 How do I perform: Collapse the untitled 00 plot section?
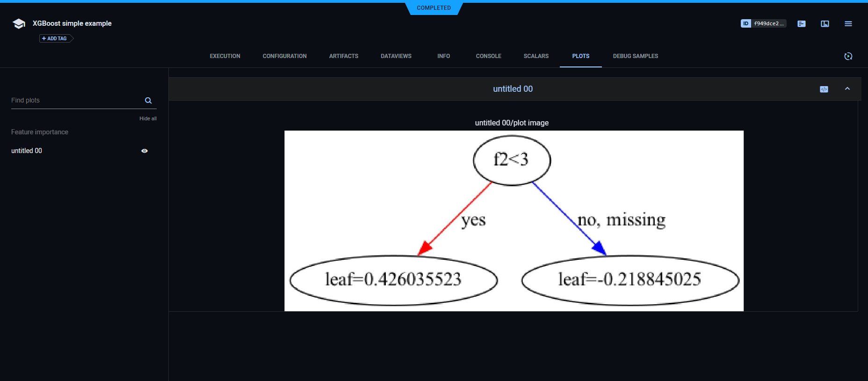pos(847,89)
